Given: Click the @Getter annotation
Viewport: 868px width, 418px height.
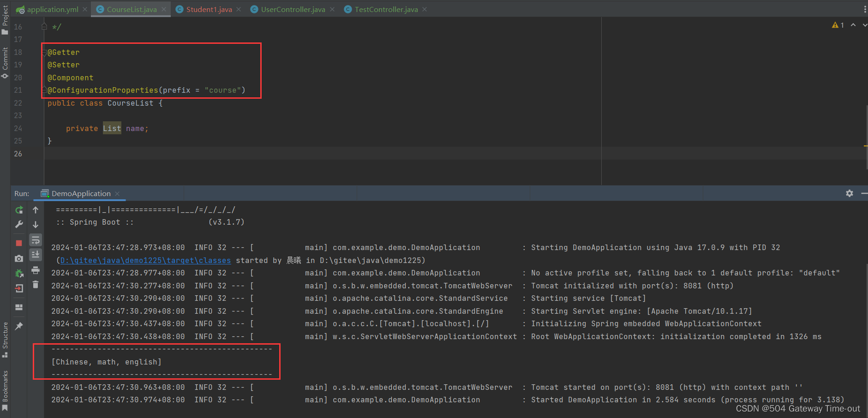Looking at the screenshot, I should pyautogui.click(x=64, y=52).
